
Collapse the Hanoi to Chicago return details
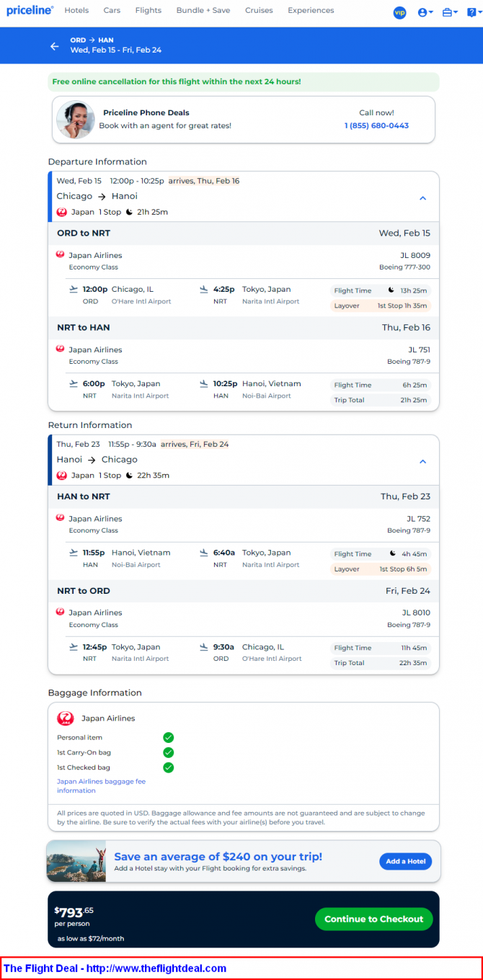click(423, 461)
